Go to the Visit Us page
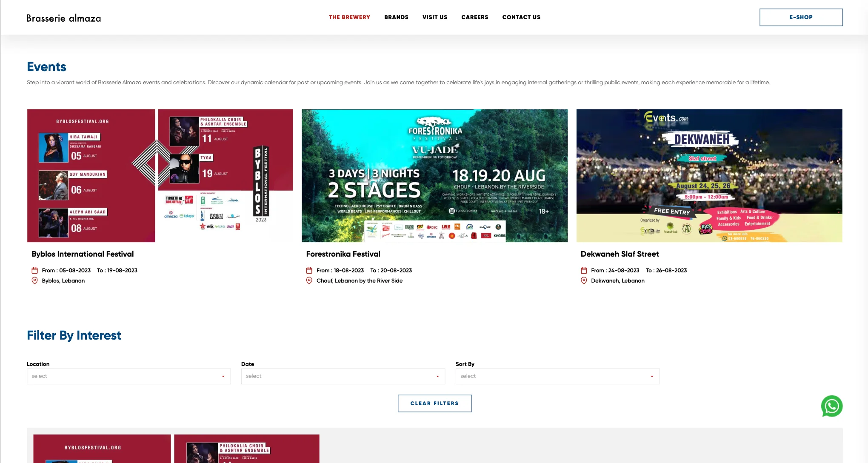 coord(435,17)
